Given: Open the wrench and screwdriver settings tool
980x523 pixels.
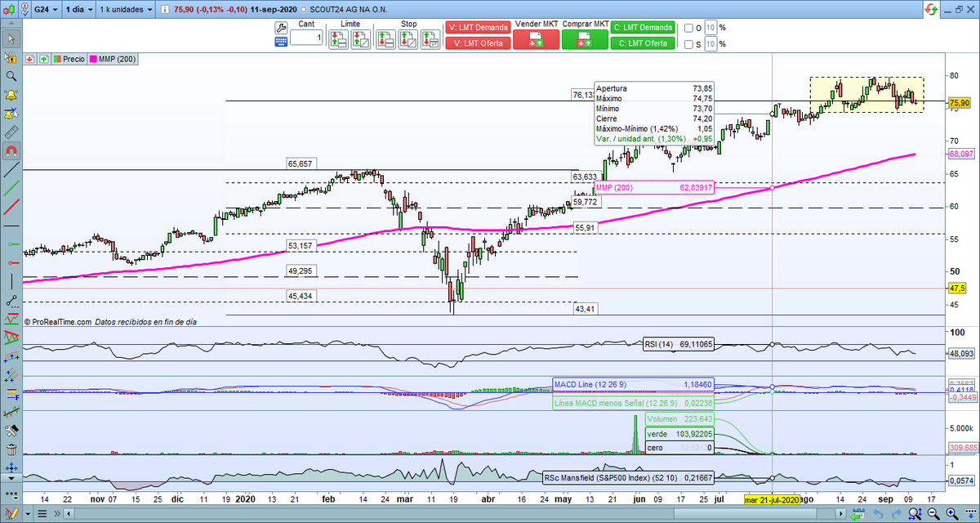Looking at the screenshot, I should click(11, 431).
